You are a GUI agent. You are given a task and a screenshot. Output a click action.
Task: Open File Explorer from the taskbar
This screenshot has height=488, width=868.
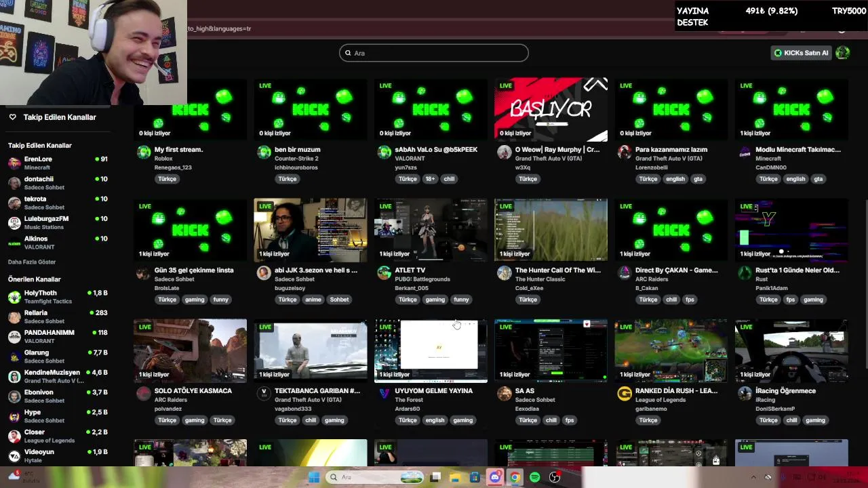click(x=455, y=477)
